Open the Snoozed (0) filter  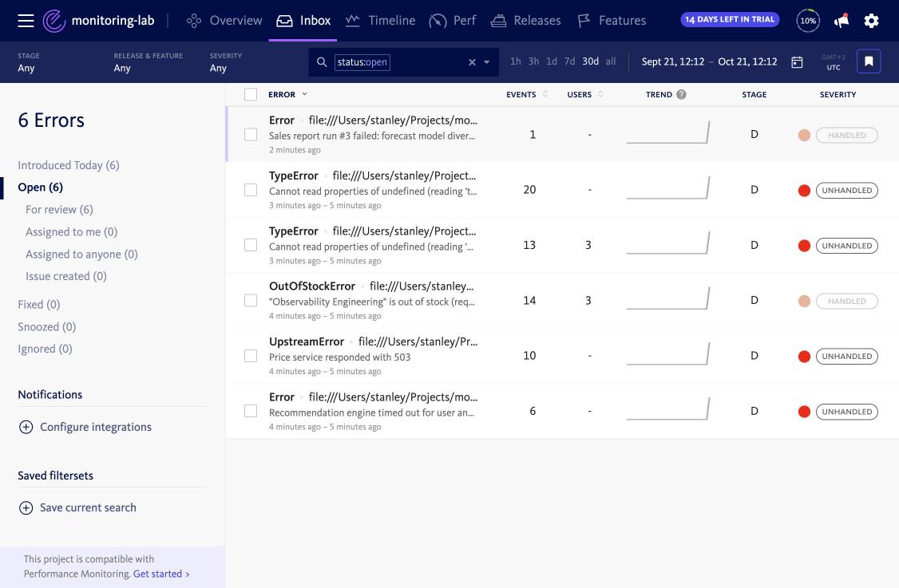click(x=46, y=326)
